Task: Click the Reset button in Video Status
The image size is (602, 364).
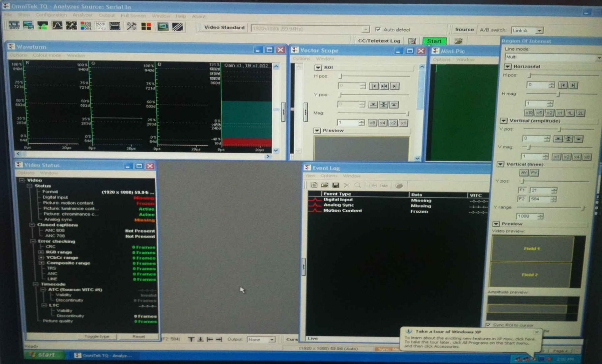Action: (x=139, y=336)
